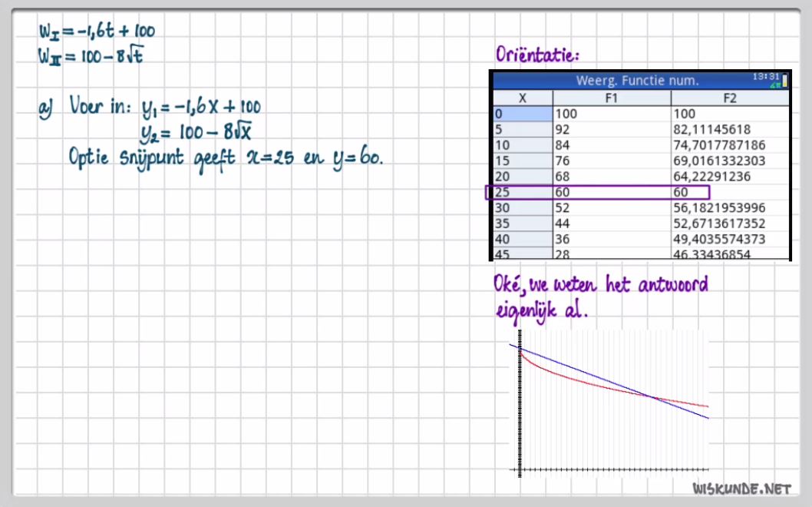
Task: Click the right end of the red curve
Action: (706, 406)
